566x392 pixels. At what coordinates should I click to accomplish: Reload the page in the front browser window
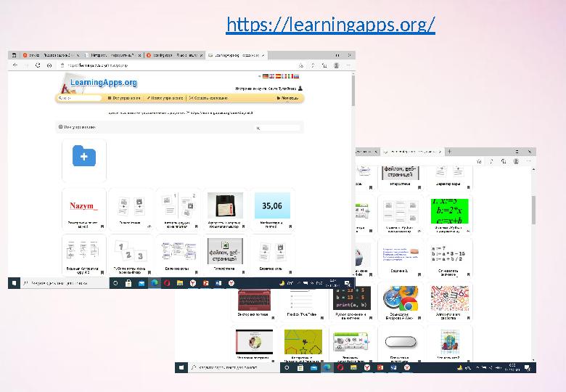click(38, 65)
